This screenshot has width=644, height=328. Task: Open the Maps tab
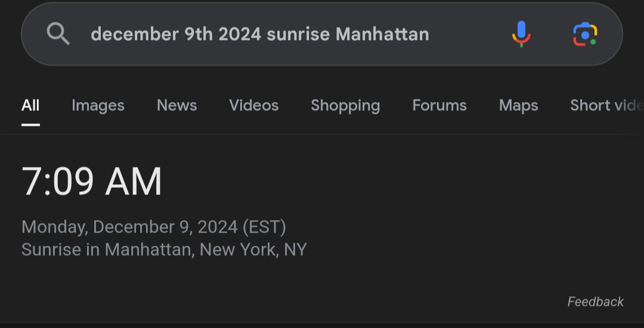coord(518,106)
